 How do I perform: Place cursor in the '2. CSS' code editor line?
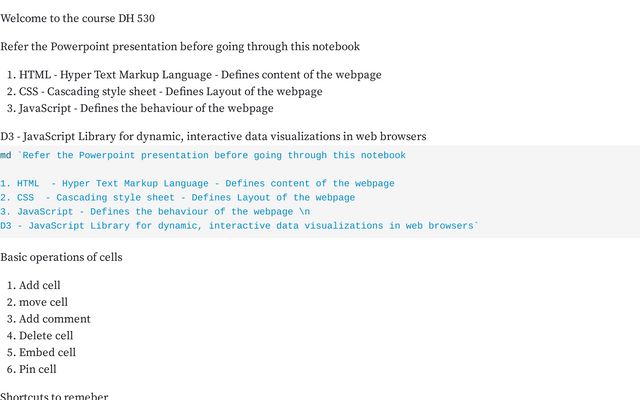pyautogui.click(x=178, y=198)
